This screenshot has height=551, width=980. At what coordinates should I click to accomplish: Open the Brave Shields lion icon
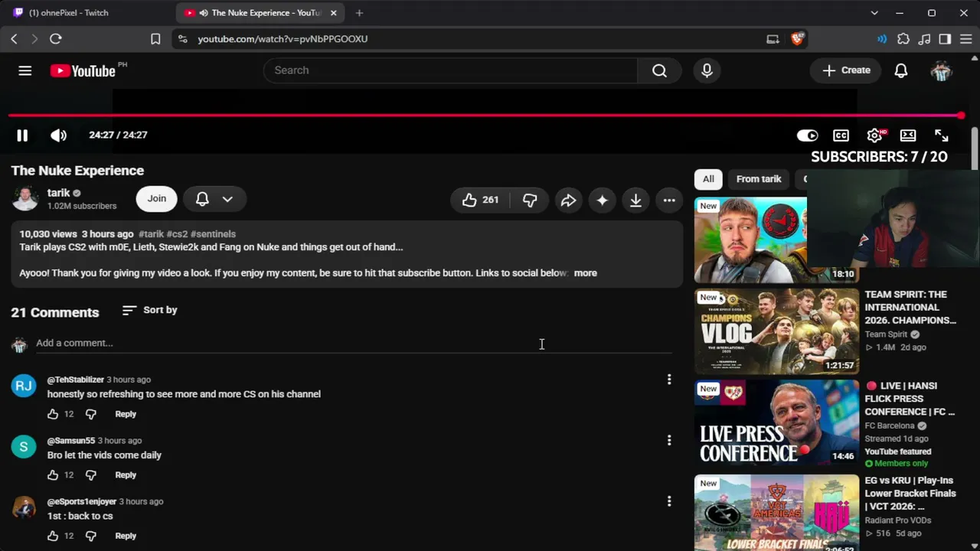tap(797, 39)
